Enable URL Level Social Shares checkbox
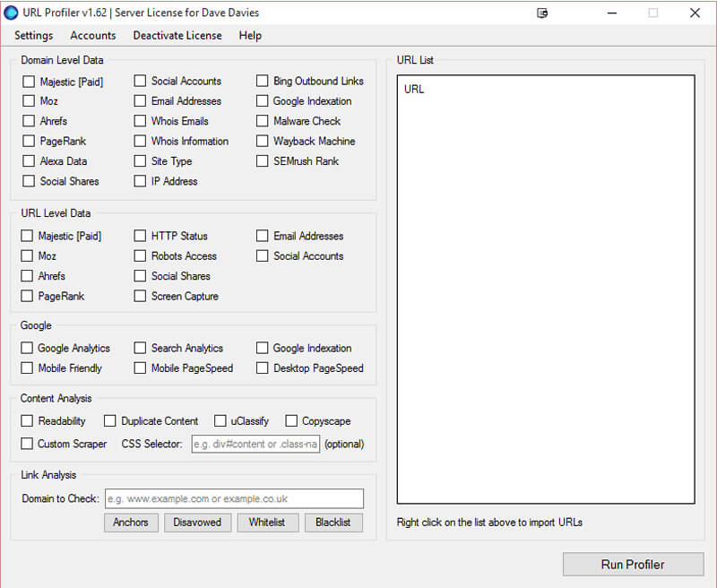This screenshot has height=588, width=717. [140, 276]
